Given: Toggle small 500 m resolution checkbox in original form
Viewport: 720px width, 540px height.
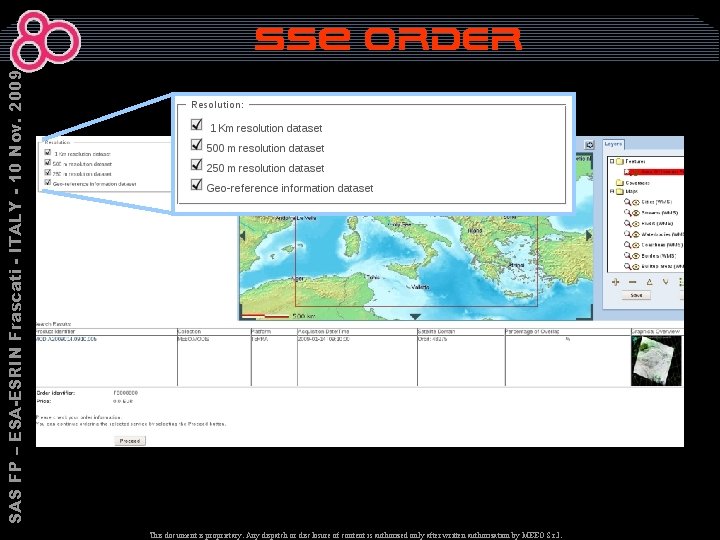Looking at the screenshot, I should [48, 163].
